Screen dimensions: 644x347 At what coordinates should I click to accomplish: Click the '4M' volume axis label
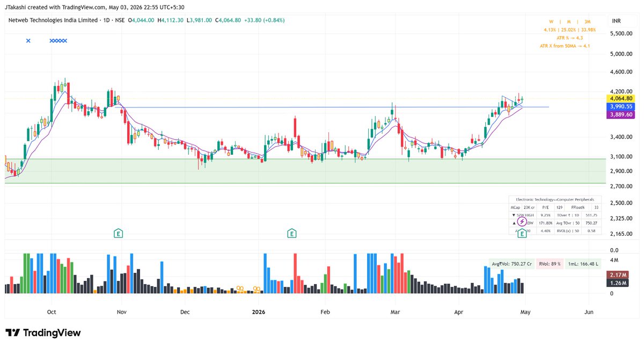click(614, 261)
